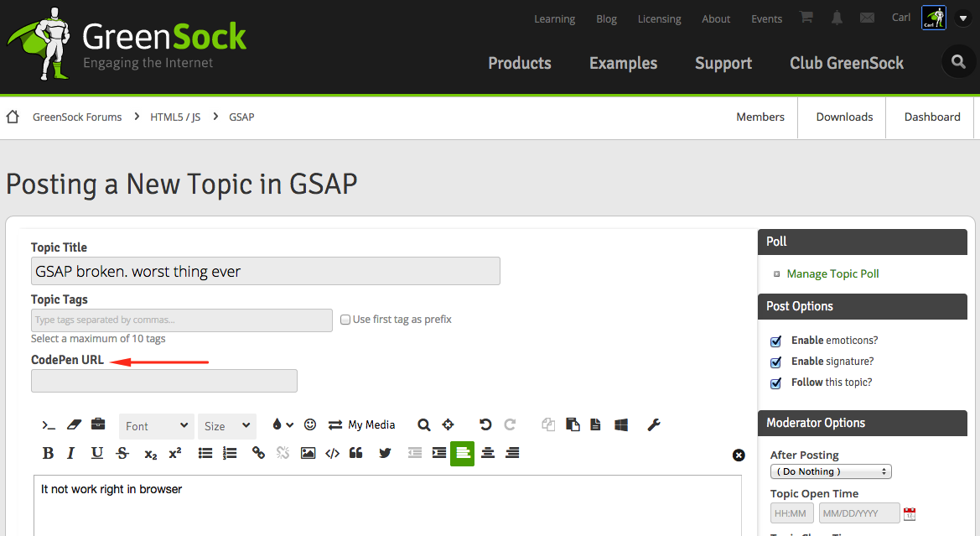Open the Size dropdown
The image size is (980, 536).
227,426
